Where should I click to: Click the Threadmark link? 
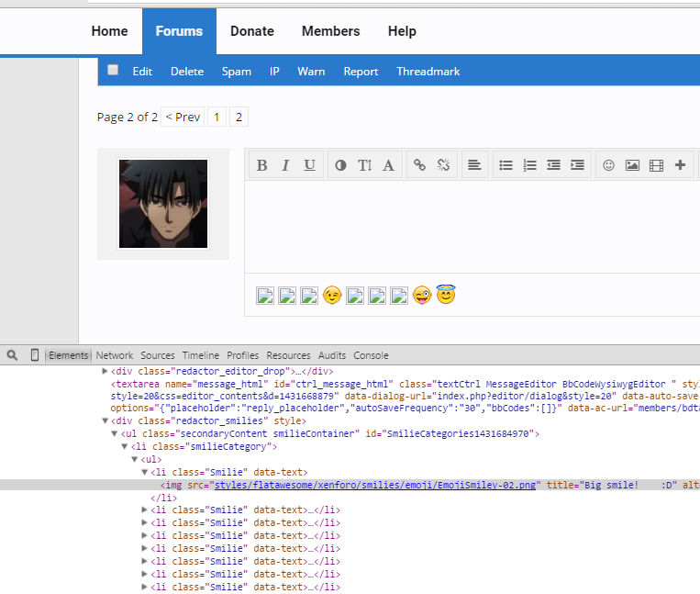428,72
